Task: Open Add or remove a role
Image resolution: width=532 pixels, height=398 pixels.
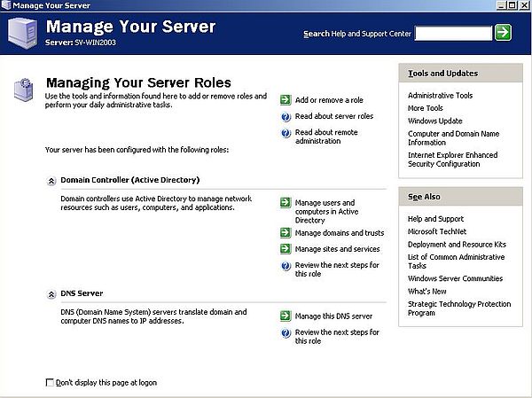Action: point(329,100)
